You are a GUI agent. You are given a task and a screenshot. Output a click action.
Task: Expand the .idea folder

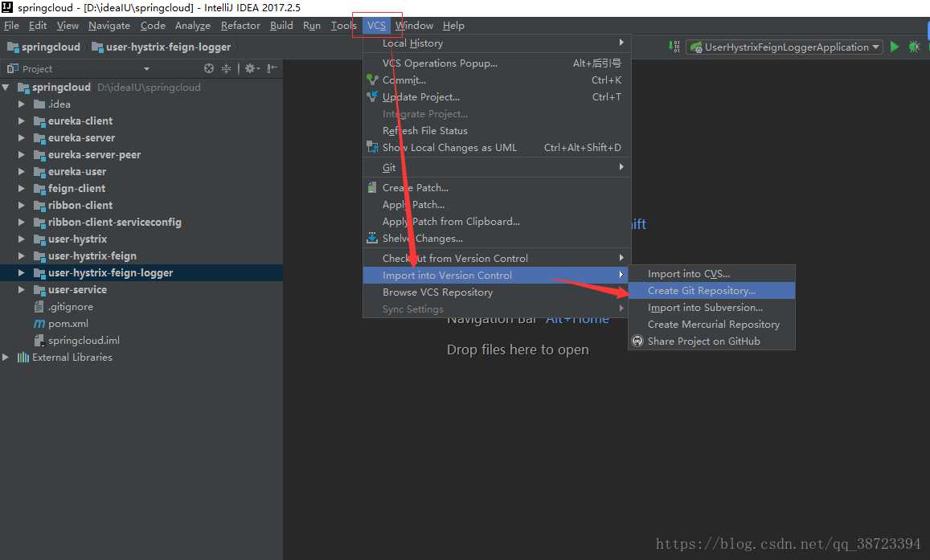(22, 104)
